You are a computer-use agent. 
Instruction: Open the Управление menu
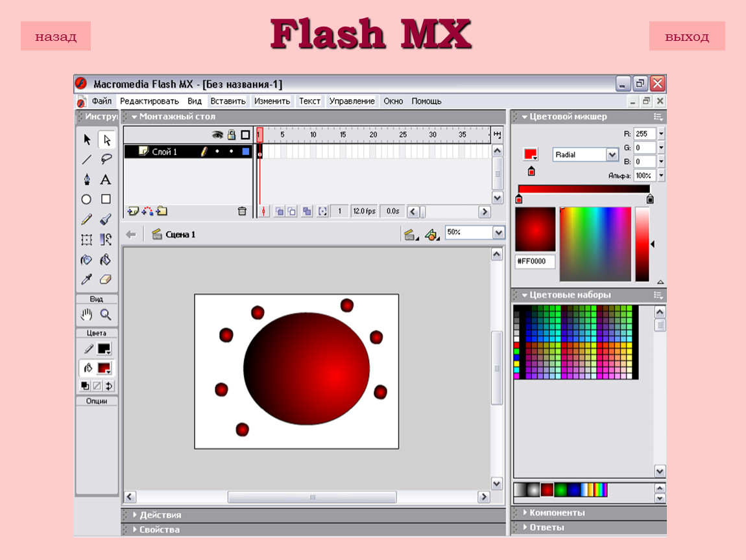tap(352, 101)
